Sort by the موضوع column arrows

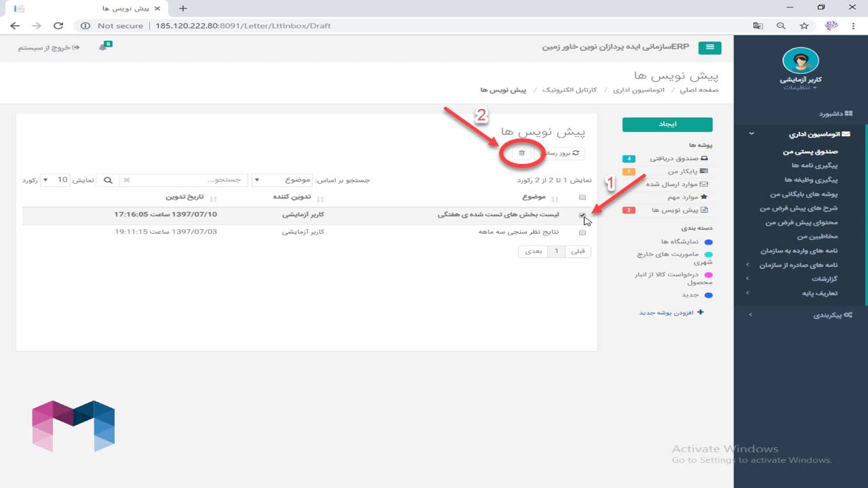click(555, 199)
